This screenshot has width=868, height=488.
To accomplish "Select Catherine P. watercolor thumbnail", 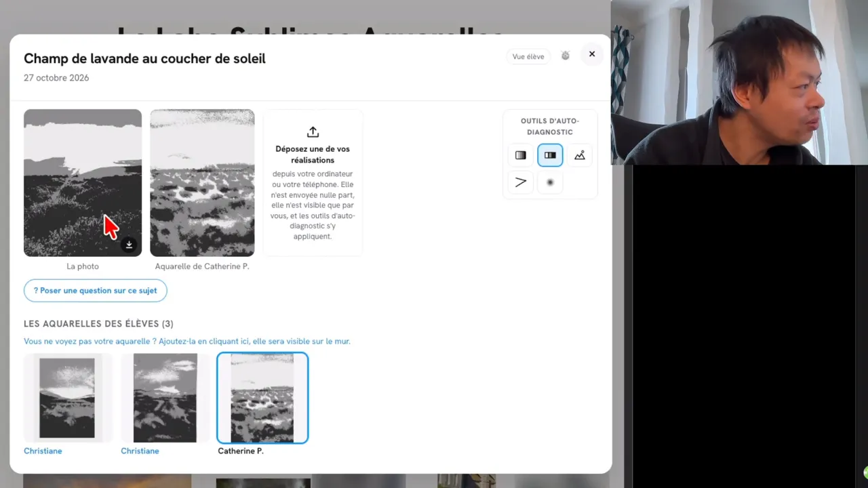I will coord(262,398).
